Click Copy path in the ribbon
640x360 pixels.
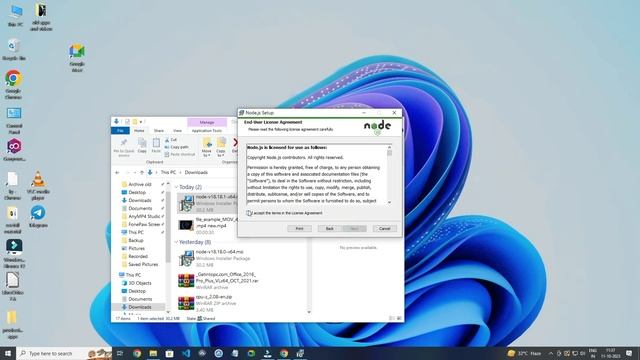(x=176, y=147)
